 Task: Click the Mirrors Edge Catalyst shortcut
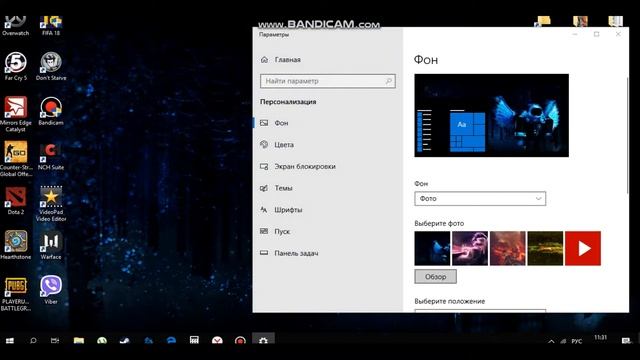coord(16,114)
